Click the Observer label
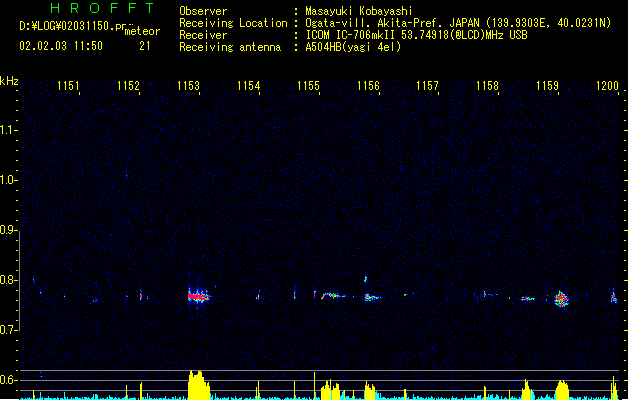This screenshot has height=400, width=629. pos(203,11)
